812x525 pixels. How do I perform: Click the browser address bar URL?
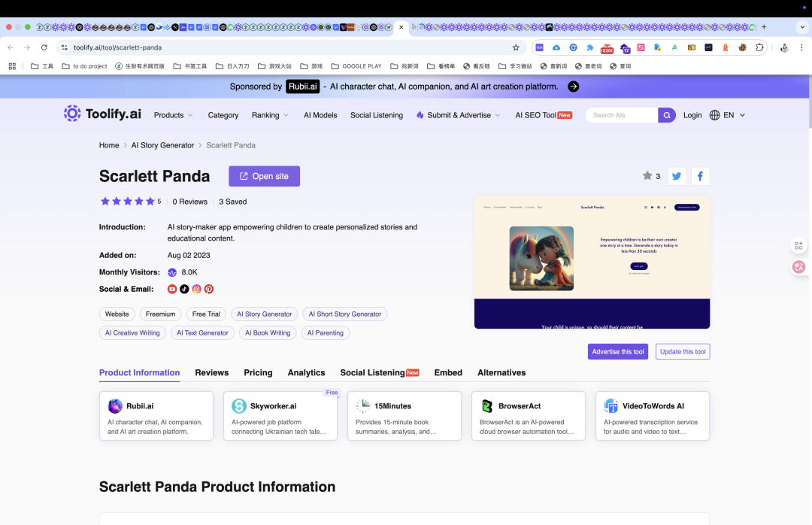click(117, 47)
